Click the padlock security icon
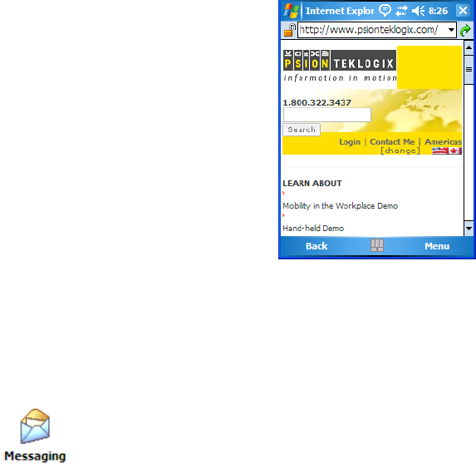This screenshot has height=468, width=476. click(x=289, y=30)
